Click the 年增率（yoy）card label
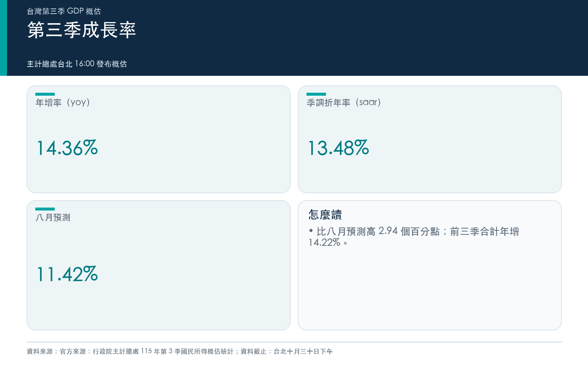This screenshot has width=588, height=368. click(x=63, y=102)
